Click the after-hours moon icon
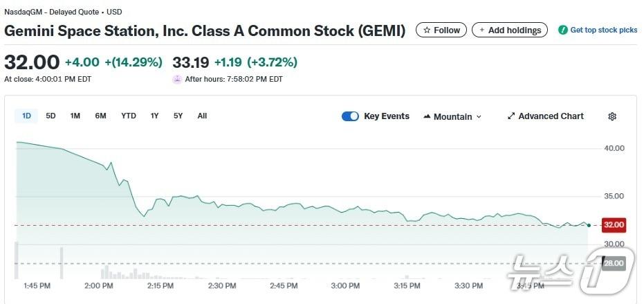Image resolution: width=644 pixels, height=304 pixels. click(177, 79)
